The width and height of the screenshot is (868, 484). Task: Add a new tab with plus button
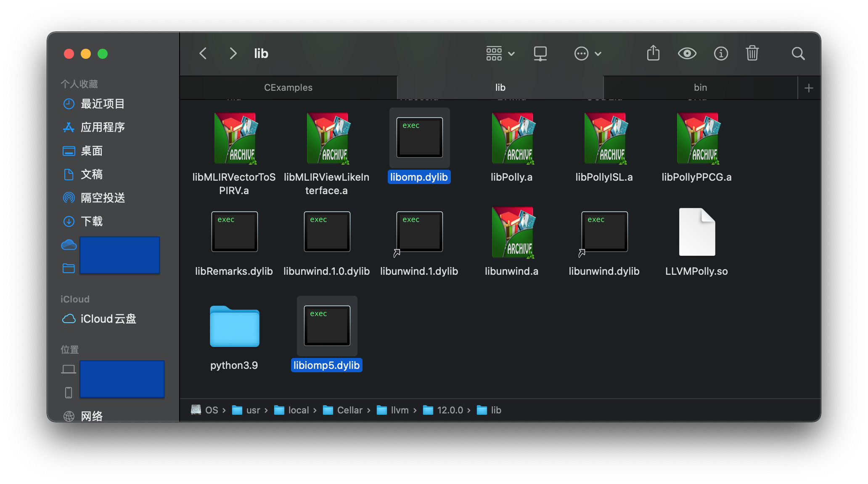coord(808,88)
